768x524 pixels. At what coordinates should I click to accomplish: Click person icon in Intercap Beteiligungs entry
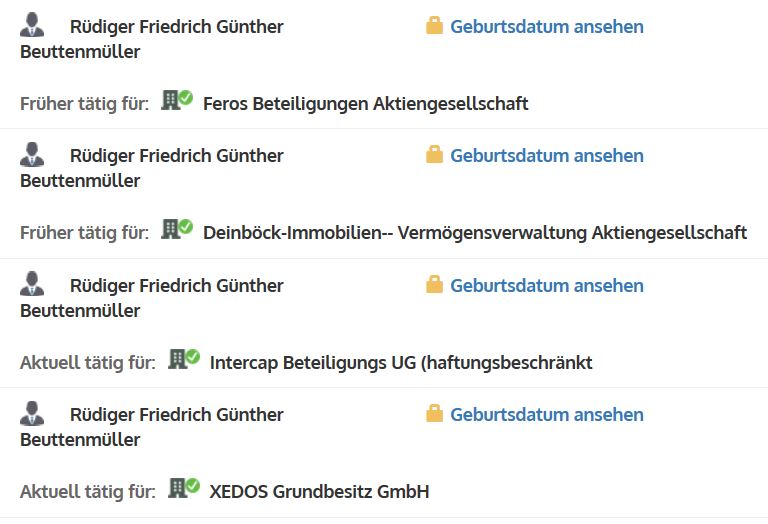[32, 285]
